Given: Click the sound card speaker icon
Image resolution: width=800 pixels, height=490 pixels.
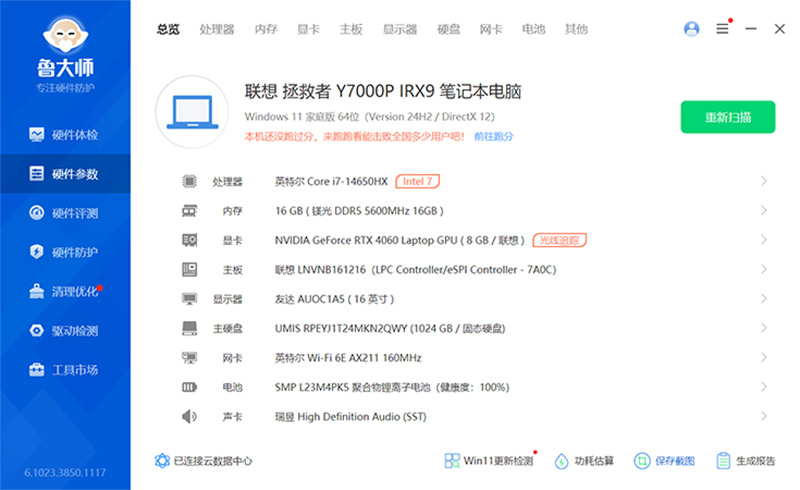Looking at the screenshot, I should 189,416.
